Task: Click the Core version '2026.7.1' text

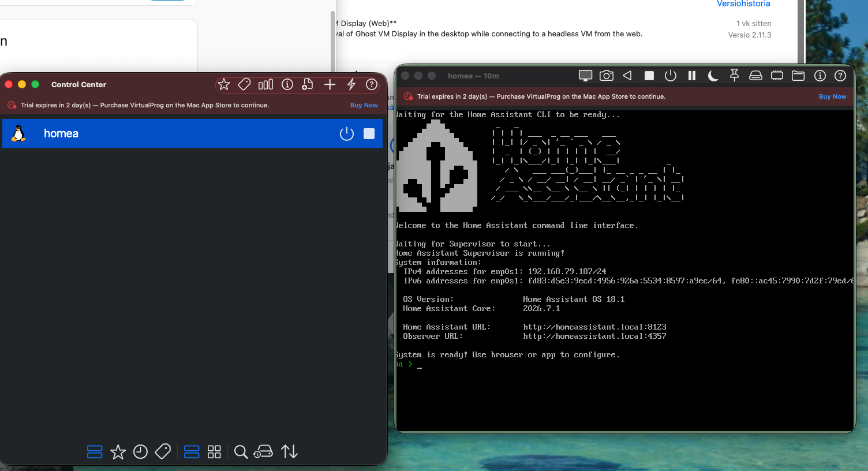Action: pyautogui.click(x=541, y=308)
